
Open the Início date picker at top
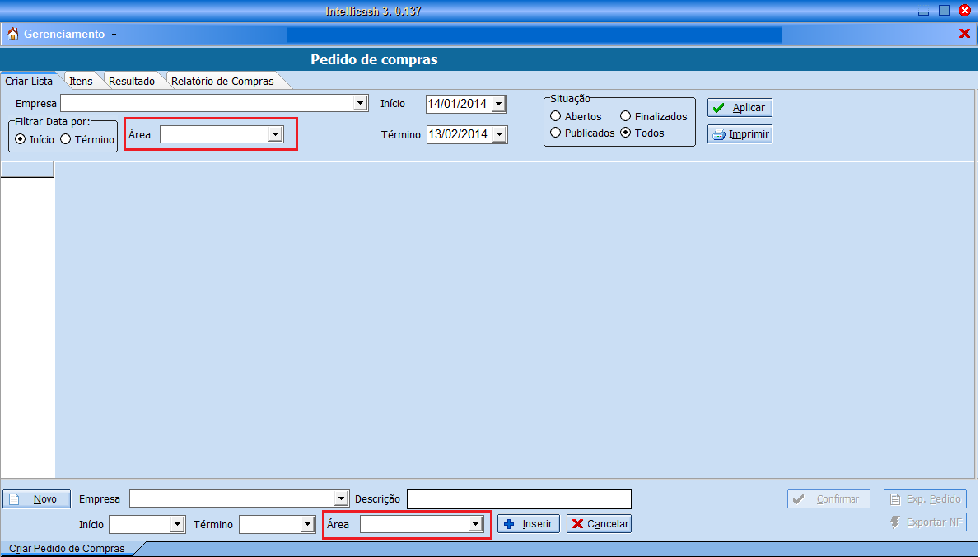tap(498, 104)
